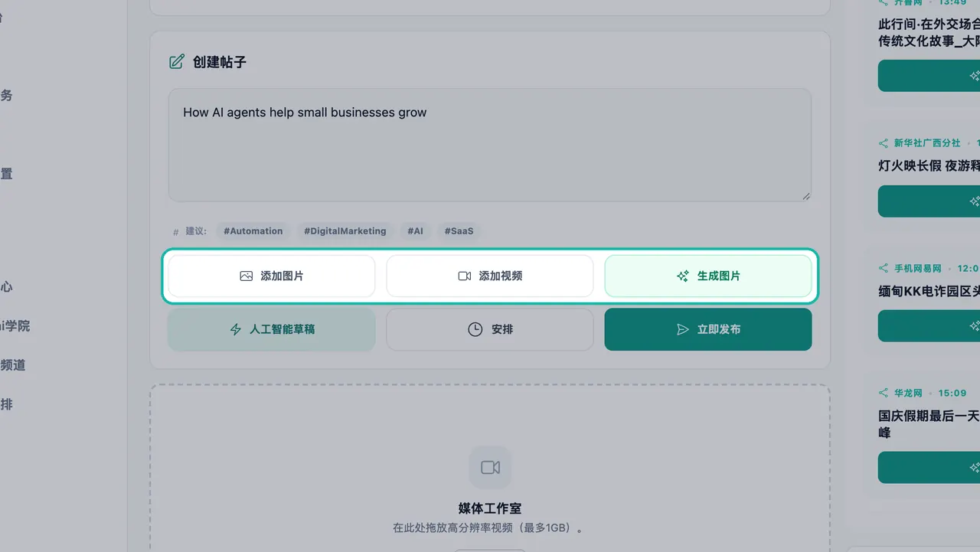The image size is (980, 552).
Task: Click the share icon beside 新华社广西分社
Action: [x=884, y=143]
